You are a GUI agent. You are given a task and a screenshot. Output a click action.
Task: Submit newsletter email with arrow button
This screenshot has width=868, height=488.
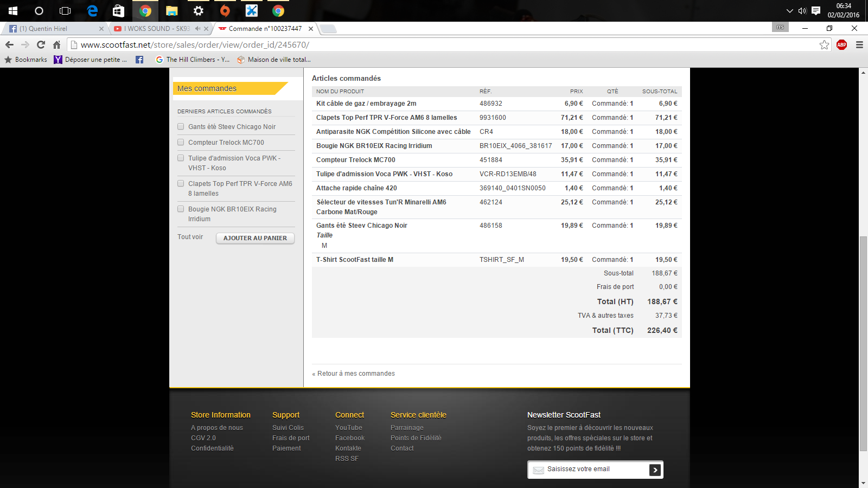(655, 470)
